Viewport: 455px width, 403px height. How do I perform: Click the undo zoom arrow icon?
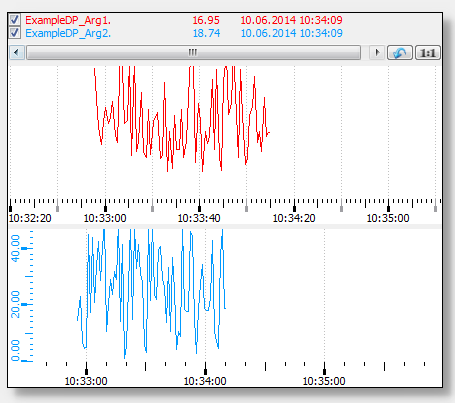point(400,53)
